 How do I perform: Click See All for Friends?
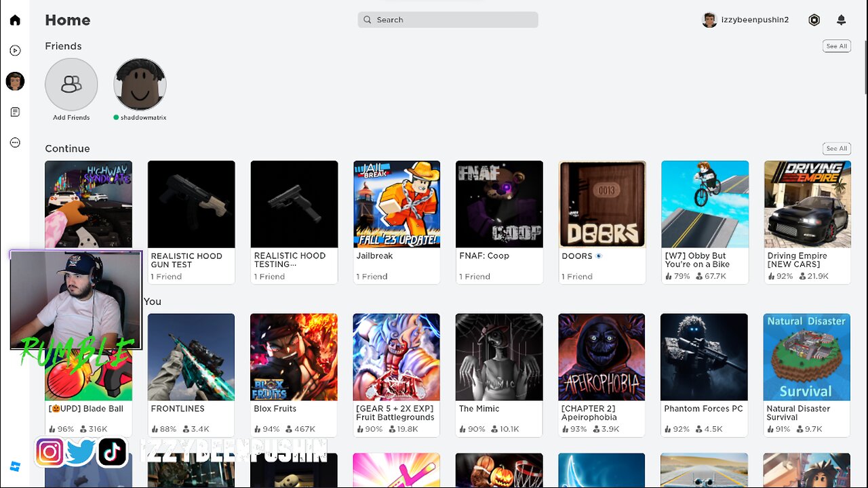(836, 46)
